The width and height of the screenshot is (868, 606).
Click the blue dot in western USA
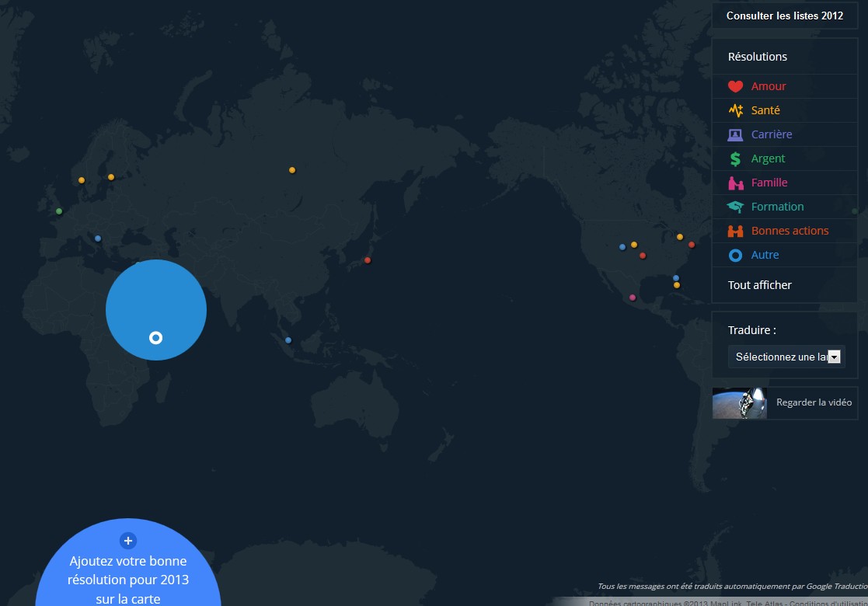622,247
